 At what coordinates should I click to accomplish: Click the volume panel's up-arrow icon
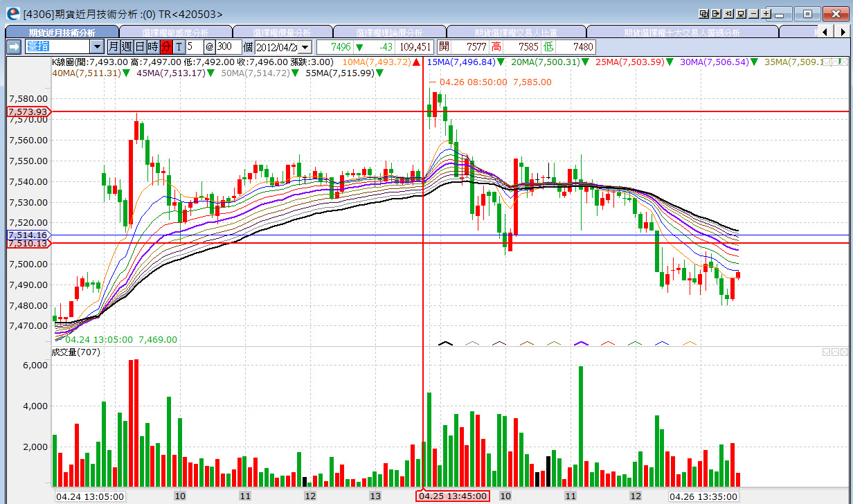click(835, 352)
